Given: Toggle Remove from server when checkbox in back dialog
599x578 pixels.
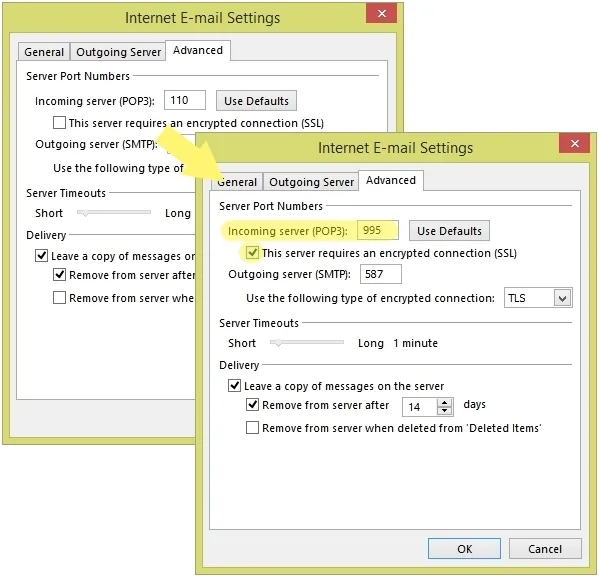Looking at the screenshot, I should pyautogui.click(x=59, y=297).
